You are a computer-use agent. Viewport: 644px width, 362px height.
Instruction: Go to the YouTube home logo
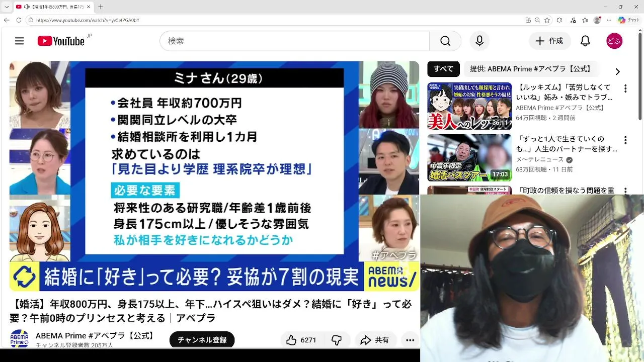click(61, 41)
